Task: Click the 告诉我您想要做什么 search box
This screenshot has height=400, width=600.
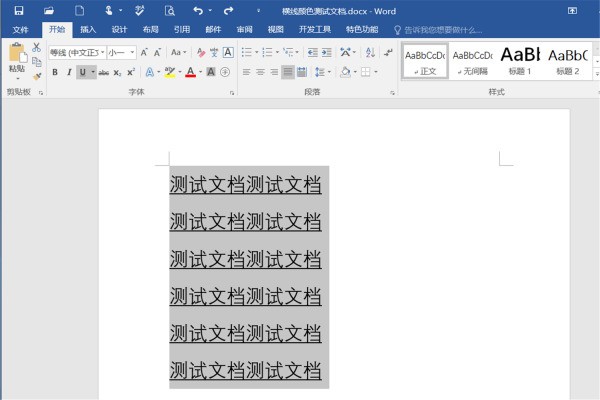Action: pos(442,30)
